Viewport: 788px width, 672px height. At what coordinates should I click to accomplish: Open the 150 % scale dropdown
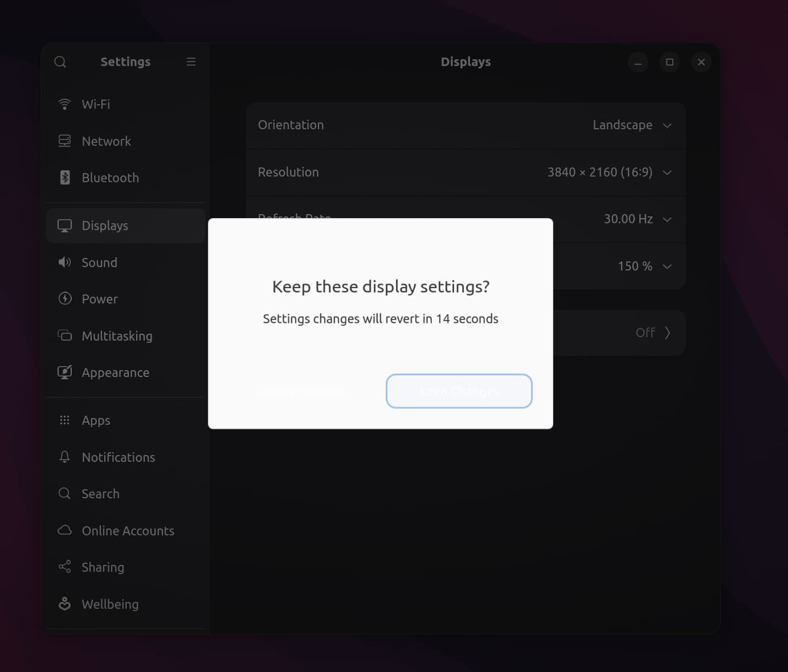coord(644,267)
